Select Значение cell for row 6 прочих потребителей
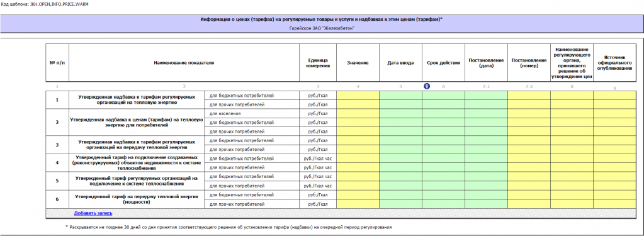 (358, 204)
